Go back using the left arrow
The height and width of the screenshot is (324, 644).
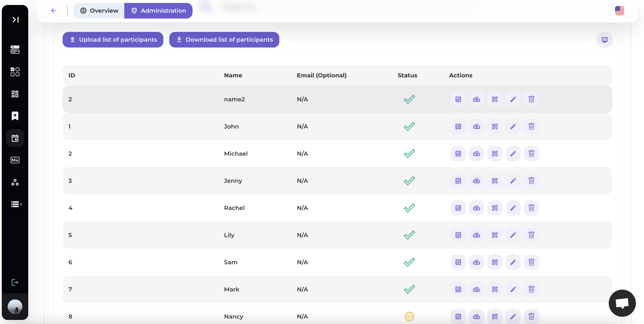coord(54,10)
